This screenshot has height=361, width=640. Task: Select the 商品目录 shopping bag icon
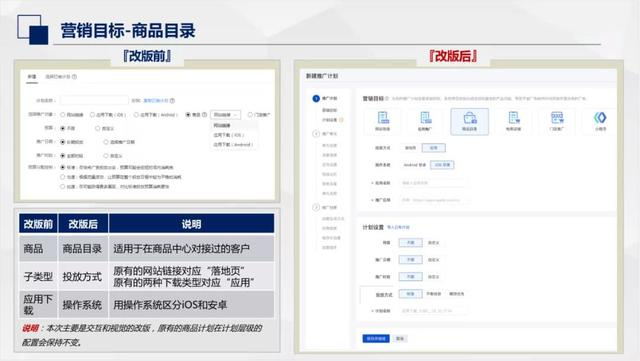pos(469,121)
